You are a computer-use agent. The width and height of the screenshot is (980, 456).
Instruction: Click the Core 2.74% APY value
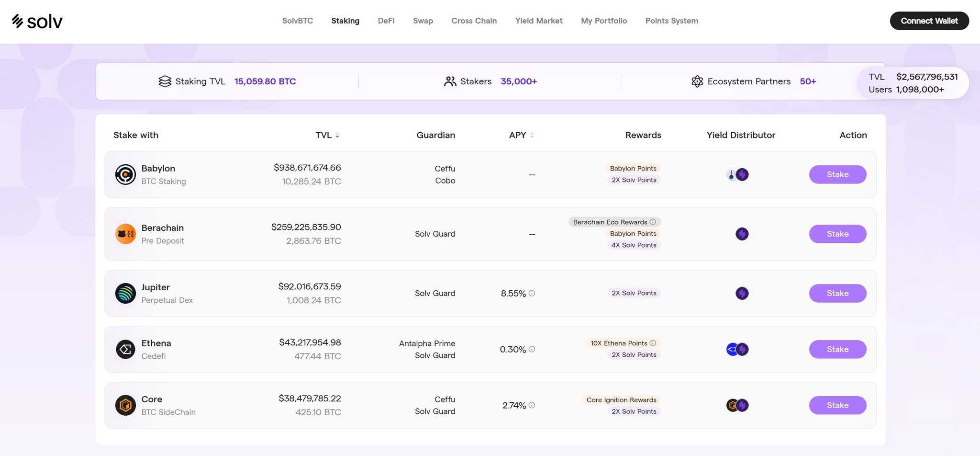click(x=514, y=406)
